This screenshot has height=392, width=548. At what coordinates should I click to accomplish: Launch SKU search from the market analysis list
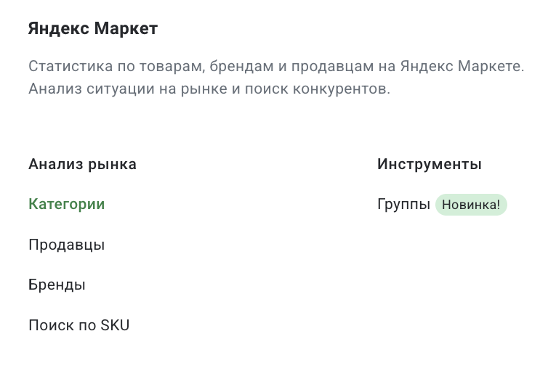[78, 325]
